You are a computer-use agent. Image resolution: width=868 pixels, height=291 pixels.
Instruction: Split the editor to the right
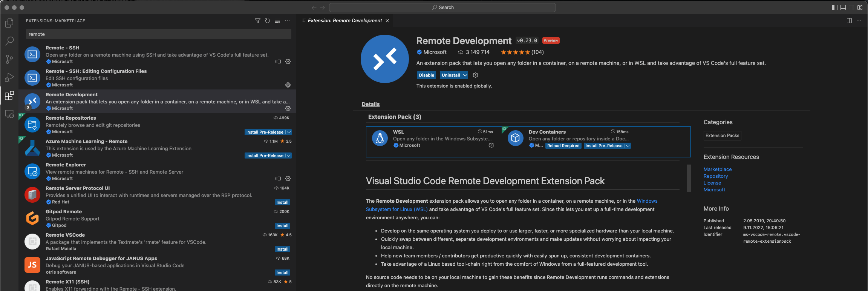(x=849, y=21)
